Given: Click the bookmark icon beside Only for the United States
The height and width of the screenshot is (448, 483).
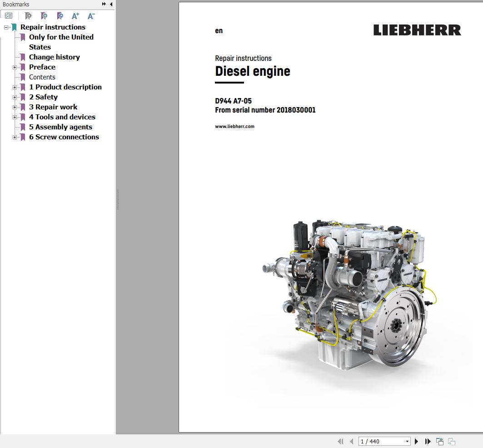Looking at the screenshot, I should (x=23, y=37).
